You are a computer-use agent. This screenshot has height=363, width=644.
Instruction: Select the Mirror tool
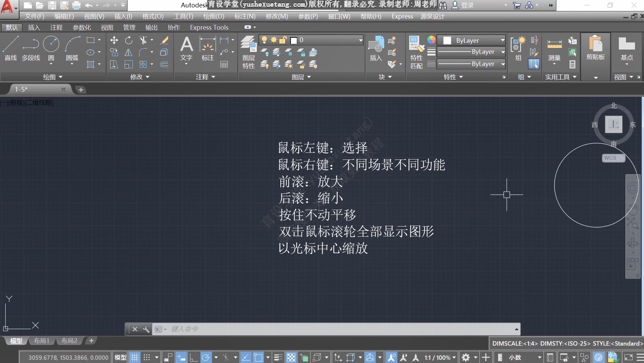click(x=129, y=52)
